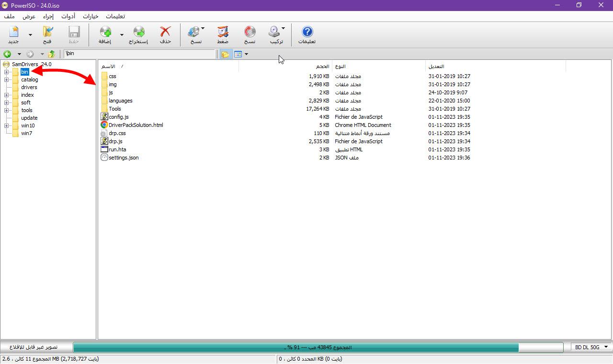Image resolution: width=613 pixels, height=364 pixels.
Task: Go up one folder level
Action: pyautogui.click(x=51, y=54)
